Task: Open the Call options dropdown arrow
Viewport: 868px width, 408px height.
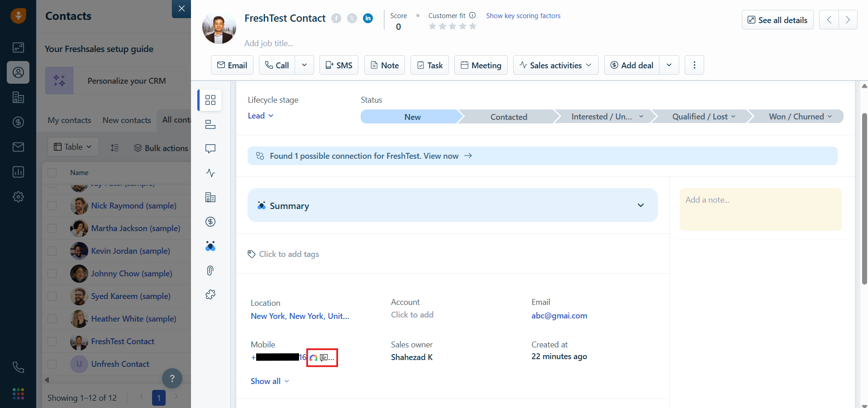Action: [x=305, y=65]
